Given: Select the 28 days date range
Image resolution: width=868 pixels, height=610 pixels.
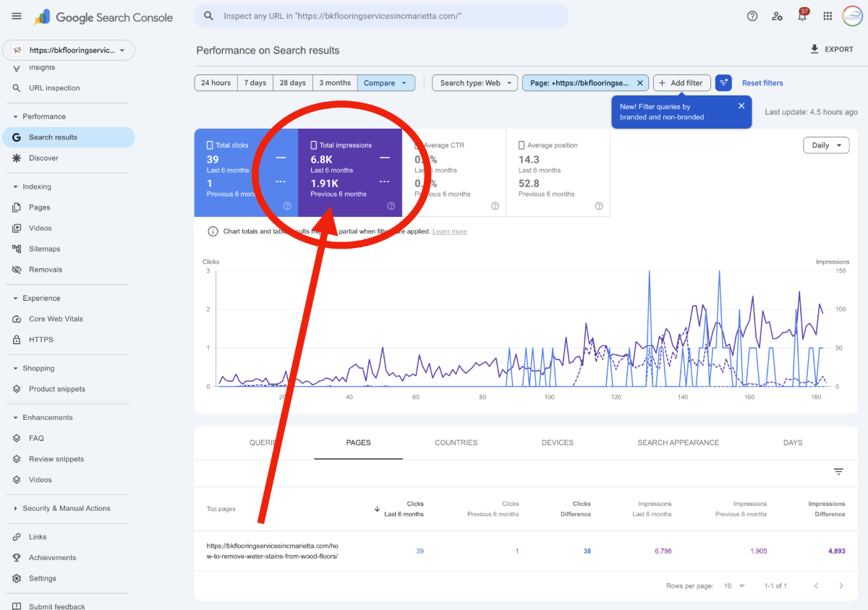Looking at the screenshot, I should pos(293,83).
